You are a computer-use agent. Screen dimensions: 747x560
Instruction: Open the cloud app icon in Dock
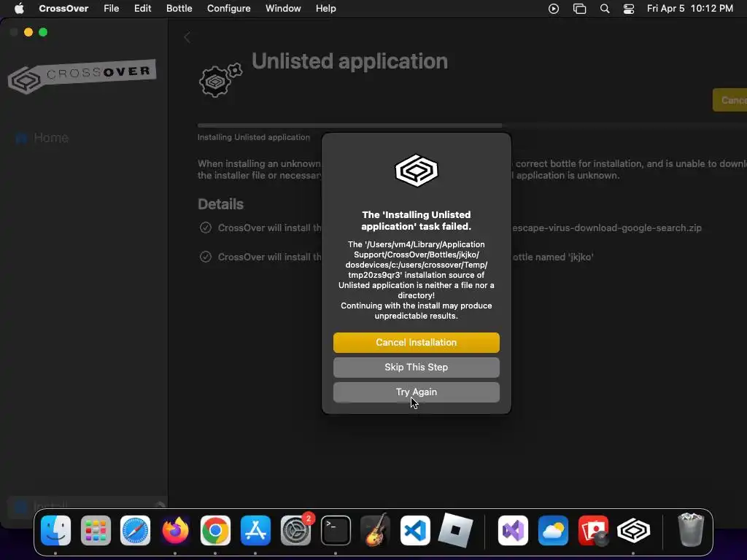(553, 530)
